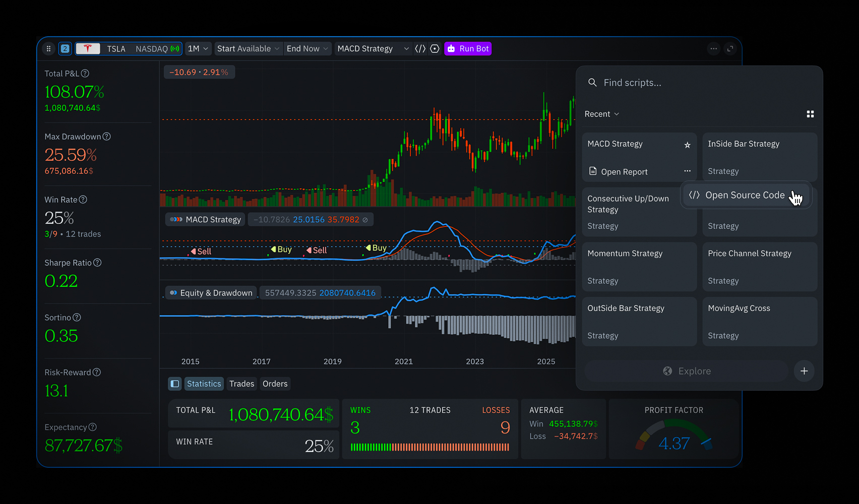The image size is (859, 504).
Task: Click the Total P&L help icon
Action: coord(85,74)
